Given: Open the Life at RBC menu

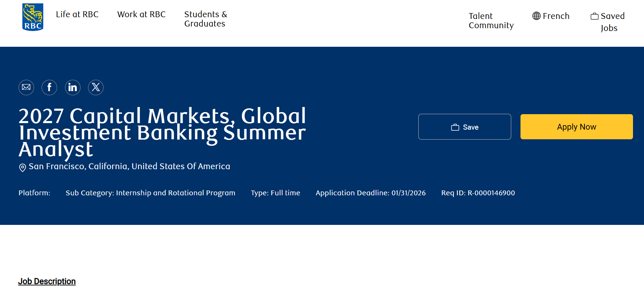Looking at the screenshot, I should coord(77,14).
